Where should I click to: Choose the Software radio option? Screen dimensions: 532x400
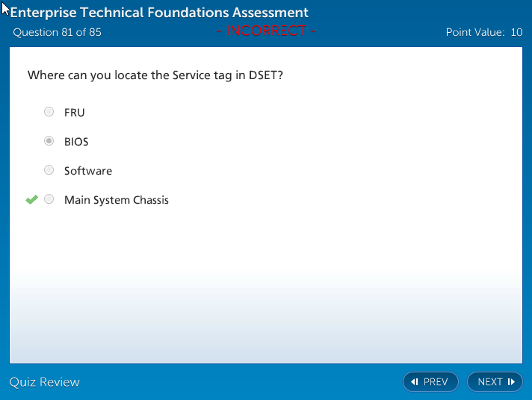click(x=49, y=170)
